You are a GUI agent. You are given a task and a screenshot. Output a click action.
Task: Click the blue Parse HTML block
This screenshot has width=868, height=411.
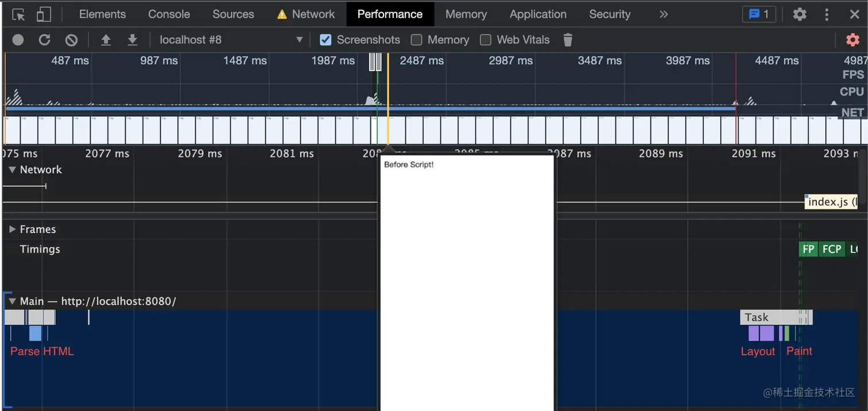click(x=35, y=334)
